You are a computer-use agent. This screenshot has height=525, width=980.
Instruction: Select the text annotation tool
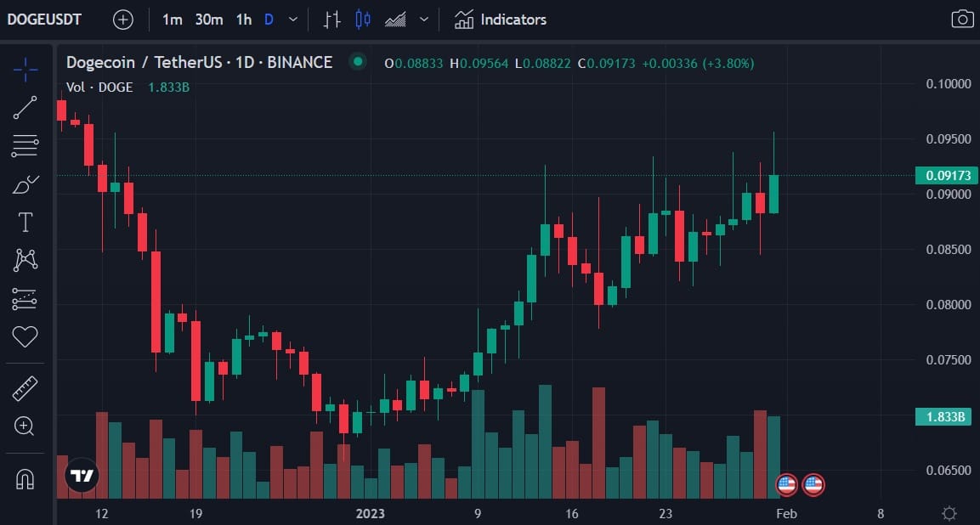click(25, 222)
